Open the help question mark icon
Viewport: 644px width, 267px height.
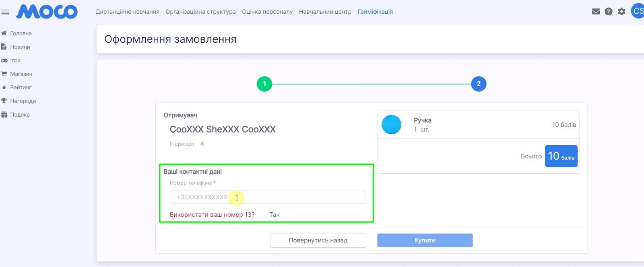pyautogui.click(x=609, y=12)
